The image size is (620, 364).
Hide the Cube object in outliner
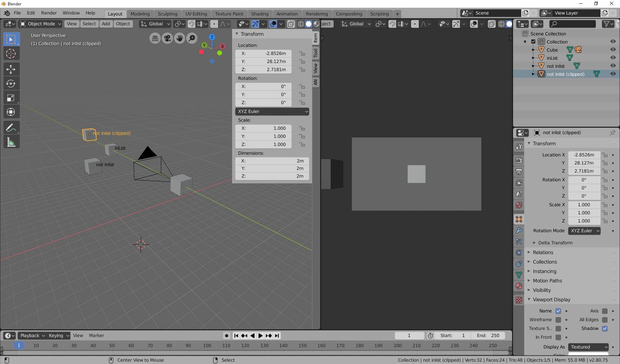point(613,50)
